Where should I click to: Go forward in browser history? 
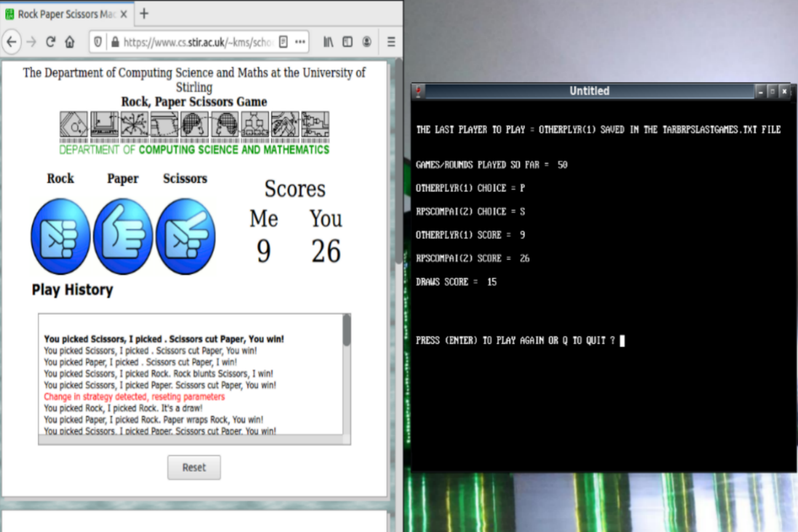[31, 41]
